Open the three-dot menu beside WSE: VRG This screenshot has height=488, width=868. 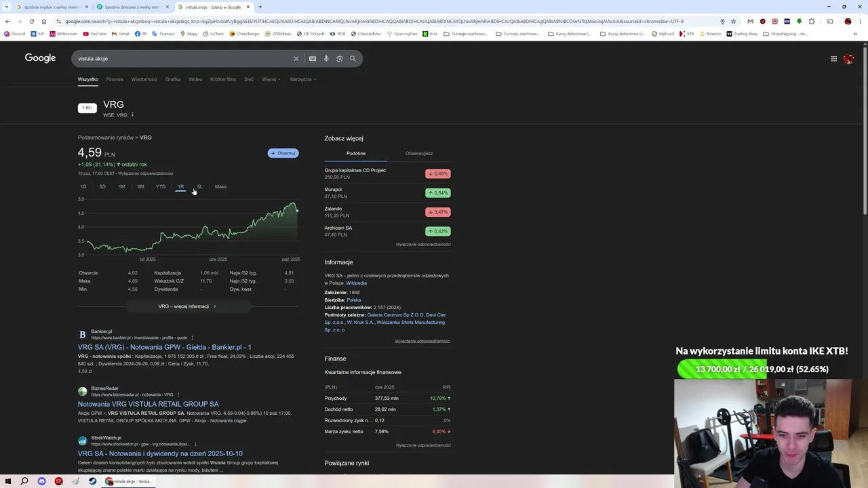(x=132, y=115)
